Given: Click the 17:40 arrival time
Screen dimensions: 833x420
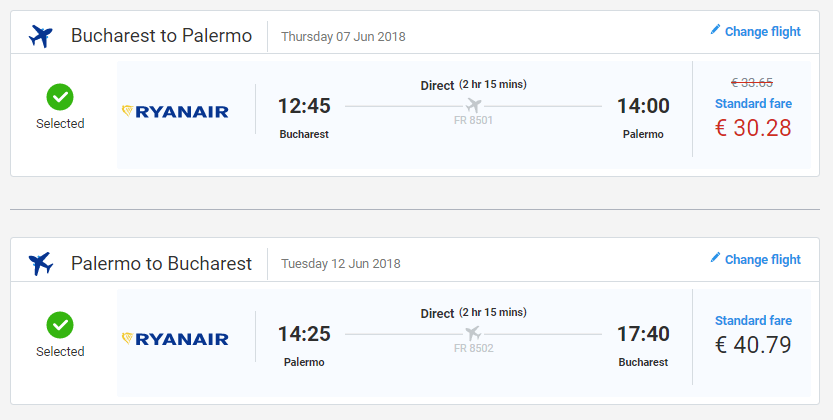Looking at the screenshot, I should click(x=643, y=334).
